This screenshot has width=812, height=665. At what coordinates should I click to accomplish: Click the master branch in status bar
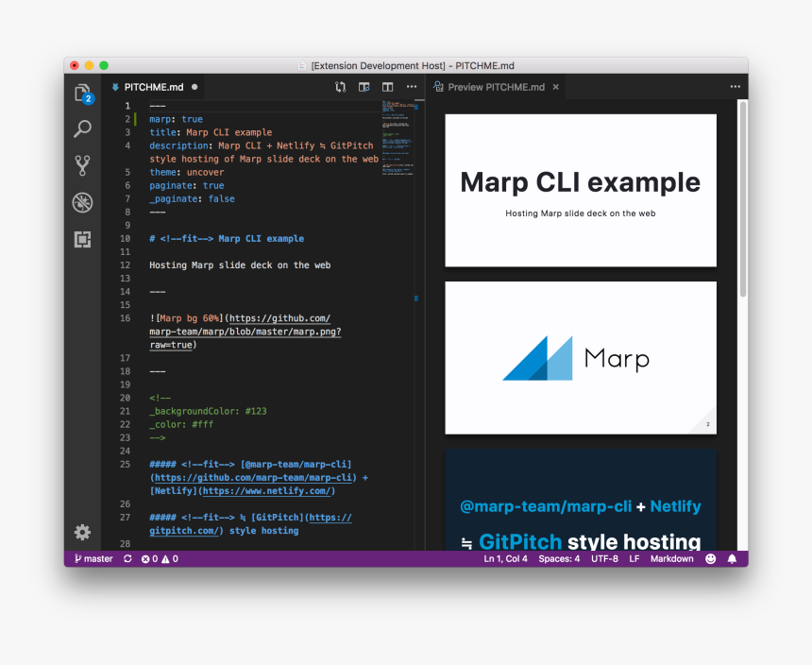(x=93, y=559)
